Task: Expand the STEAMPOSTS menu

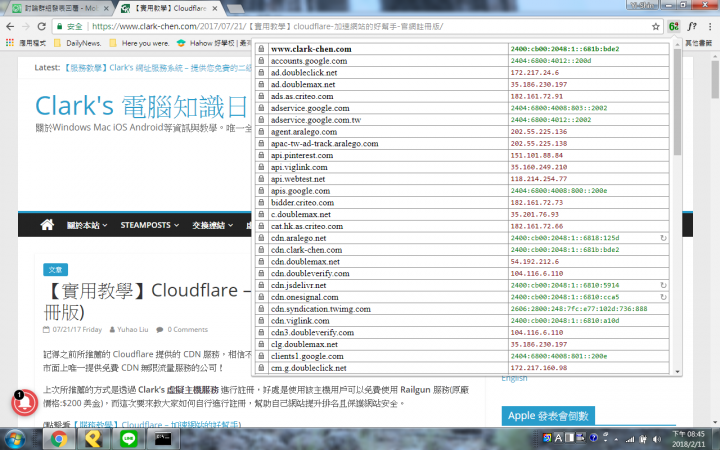Action: click(150, 225)
